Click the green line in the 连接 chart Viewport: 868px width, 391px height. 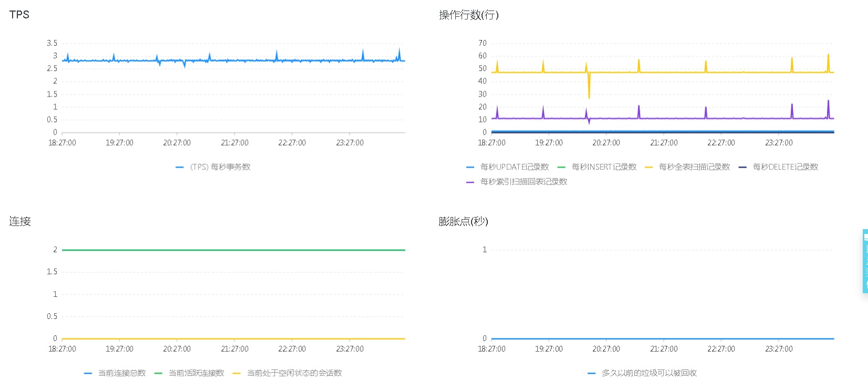pos(234,250)
